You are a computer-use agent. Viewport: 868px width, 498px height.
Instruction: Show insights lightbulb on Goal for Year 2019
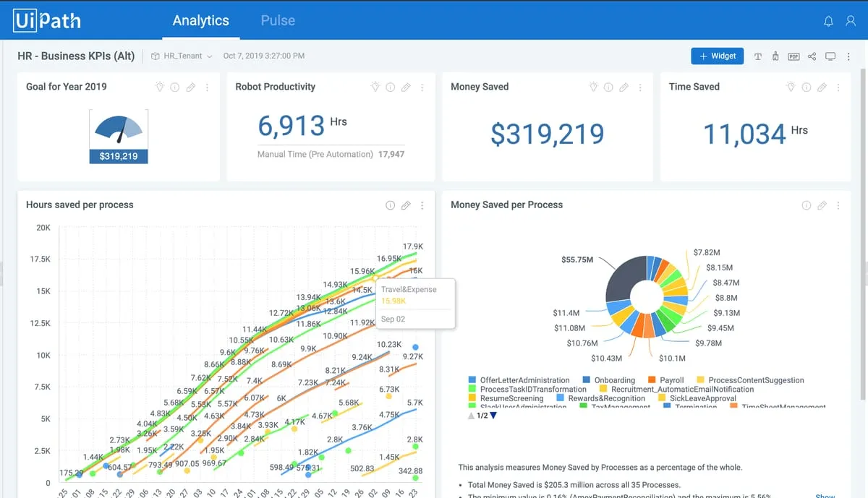[161, 87]
